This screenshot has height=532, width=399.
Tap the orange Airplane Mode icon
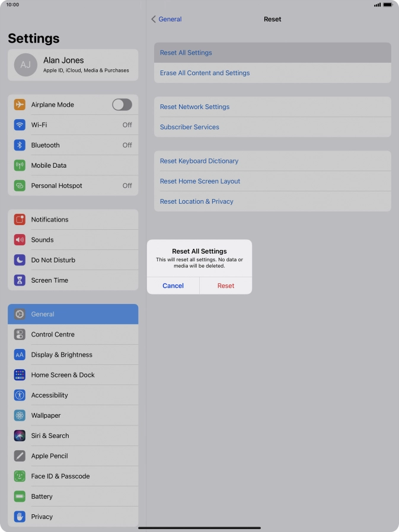point(20,104)
